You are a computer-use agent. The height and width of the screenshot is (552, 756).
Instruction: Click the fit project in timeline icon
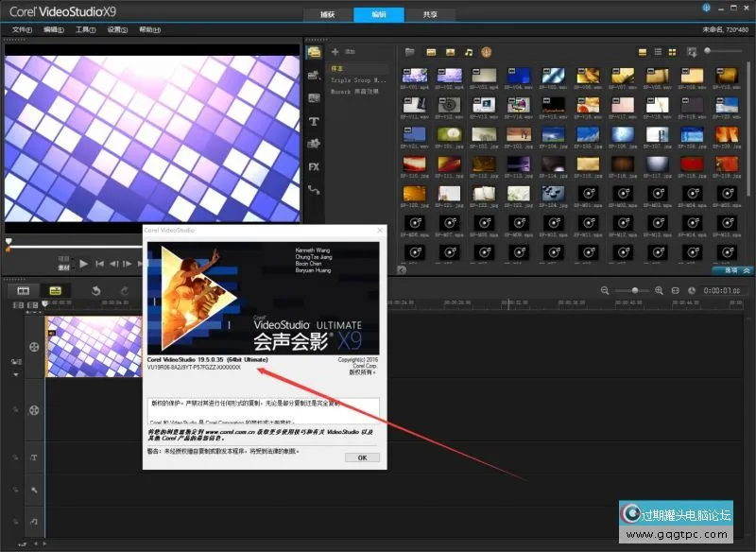[x=676, y=290]
